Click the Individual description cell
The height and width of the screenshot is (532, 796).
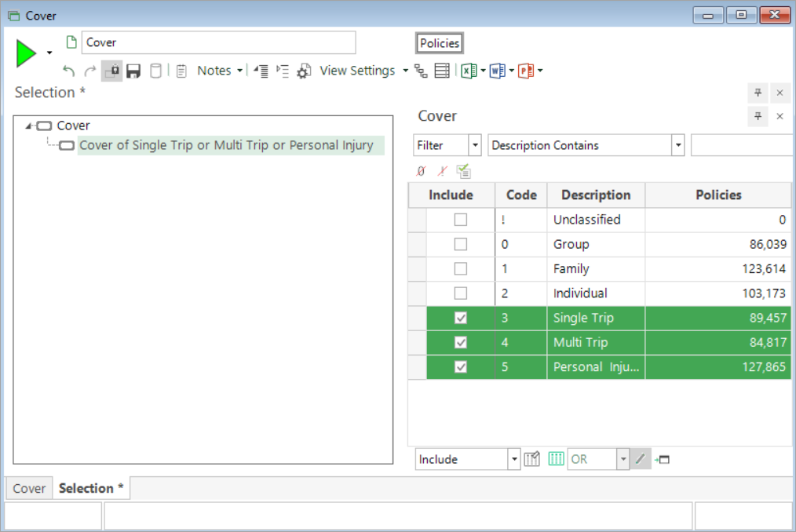[x=596, y=293]
